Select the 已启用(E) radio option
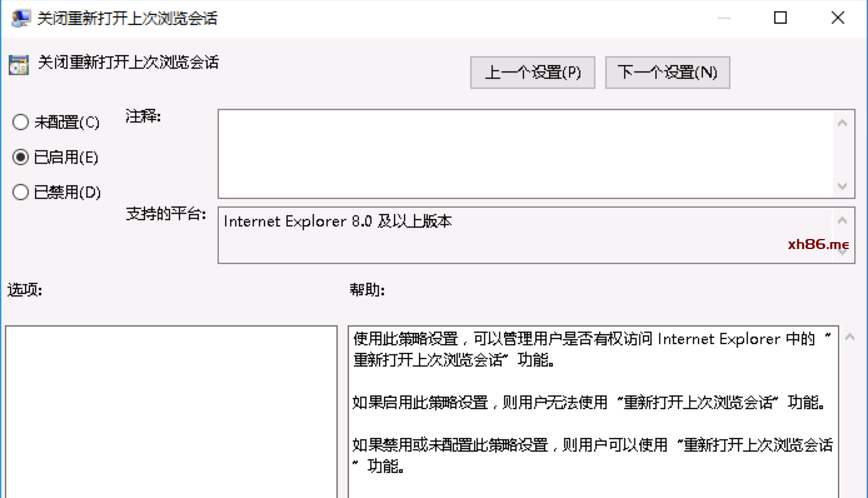This screenshot has width=868, height=498. click(21, 157)
